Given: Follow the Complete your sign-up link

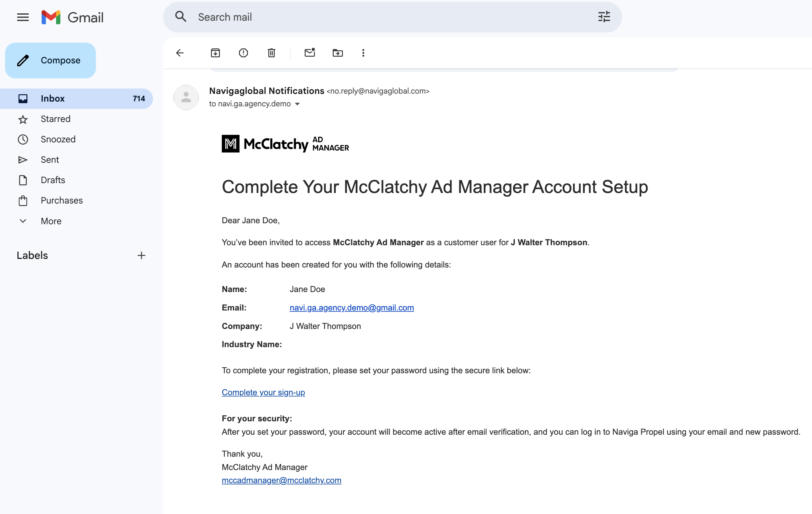Looking at the screenshot, I should pyautogui.click(x=263, y=392).
